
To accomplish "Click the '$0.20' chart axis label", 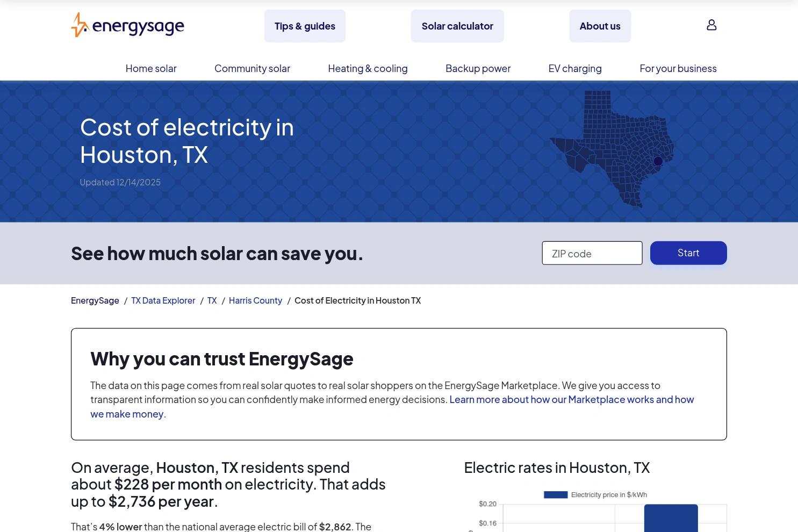I will [x=487, y=504].
